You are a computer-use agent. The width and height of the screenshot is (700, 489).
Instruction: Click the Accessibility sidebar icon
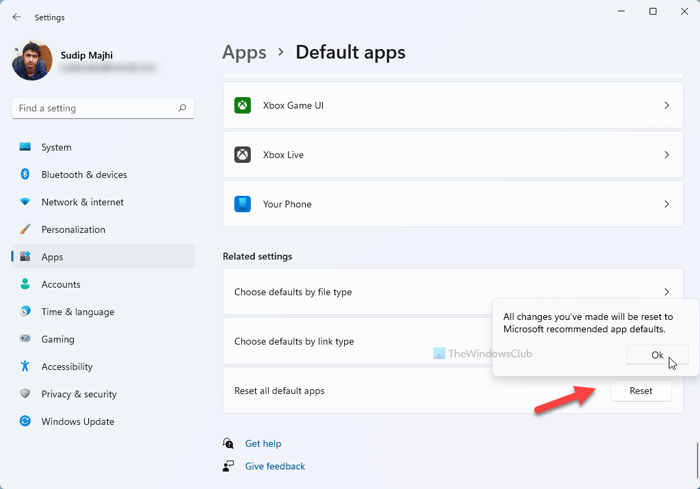[25, 367]
